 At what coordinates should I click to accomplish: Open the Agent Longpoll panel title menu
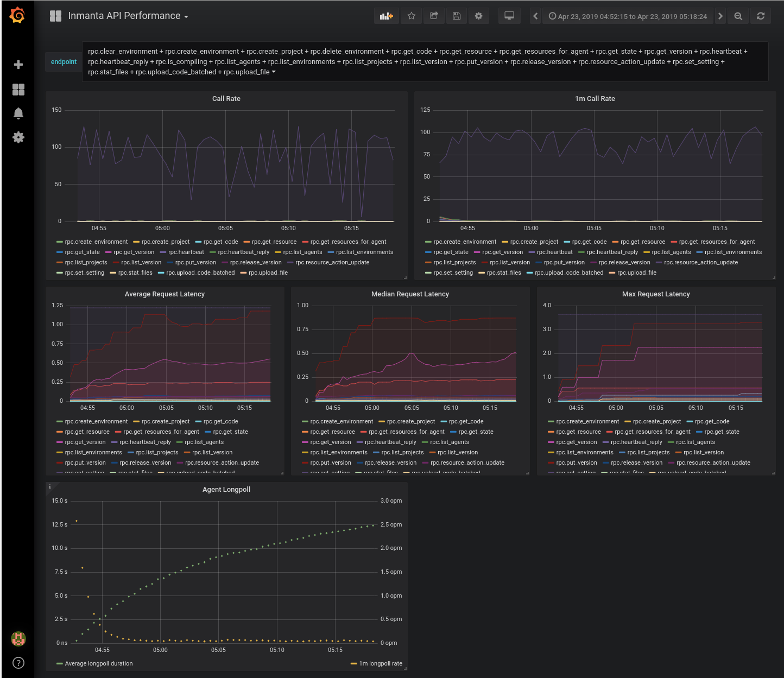tap(226, 490)
